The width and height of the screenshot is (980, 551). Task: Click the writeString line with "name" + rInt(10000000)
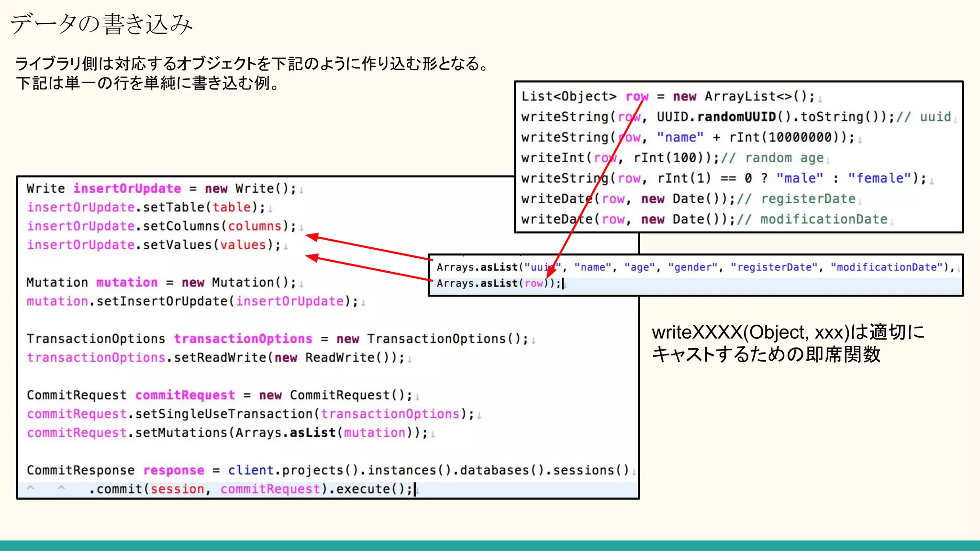click(x=688, y=137)
